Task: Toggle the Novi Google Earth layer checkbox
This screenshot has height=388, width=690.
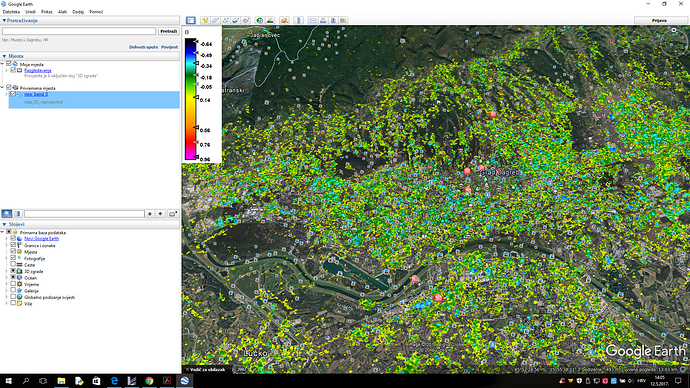Action: [x=13, y=238]
